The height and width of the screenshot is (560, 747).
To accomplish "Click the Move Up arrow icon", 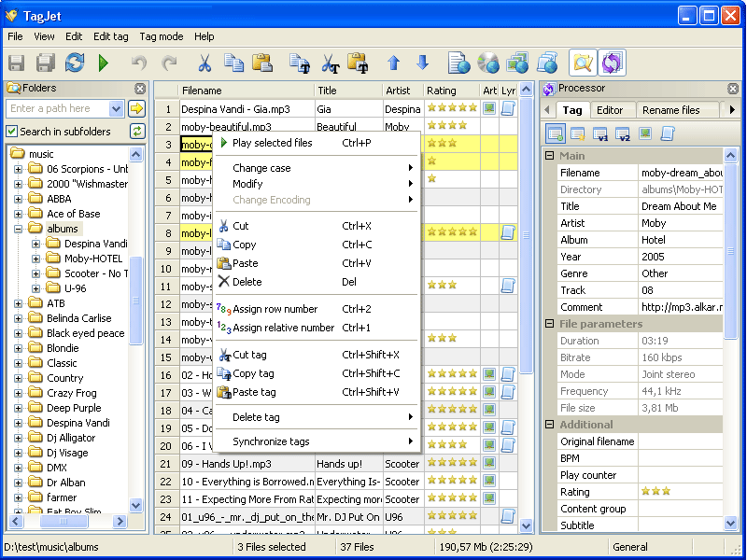I will 393,63.
